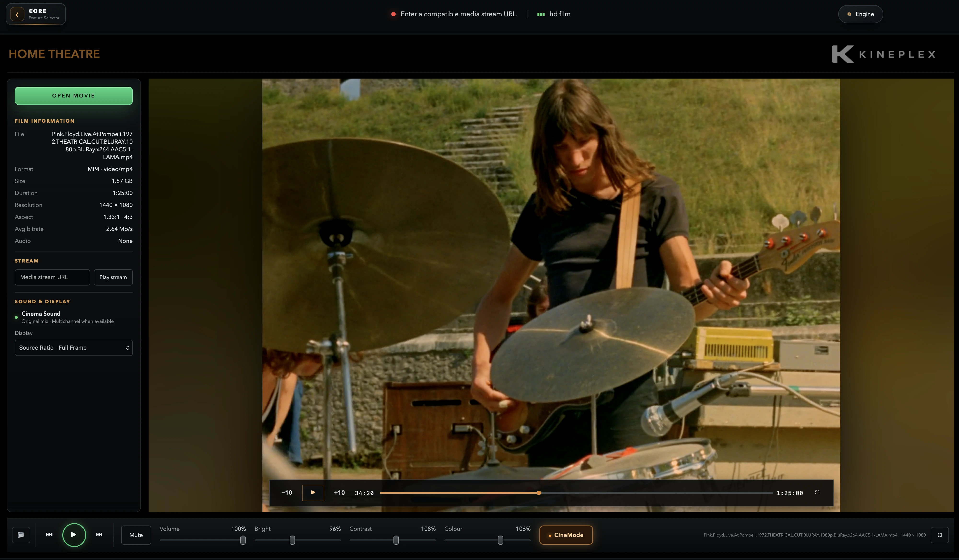Viewport: 959px width, 560px height.
Task: Click the orange seek bar playhead
Action: pyautogui.click(x=539, y=493)
